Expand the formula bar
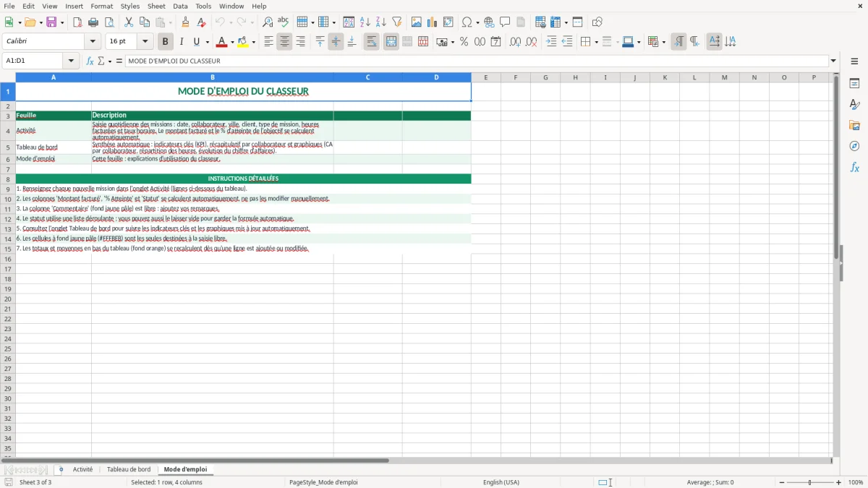 tap(833, 61)
